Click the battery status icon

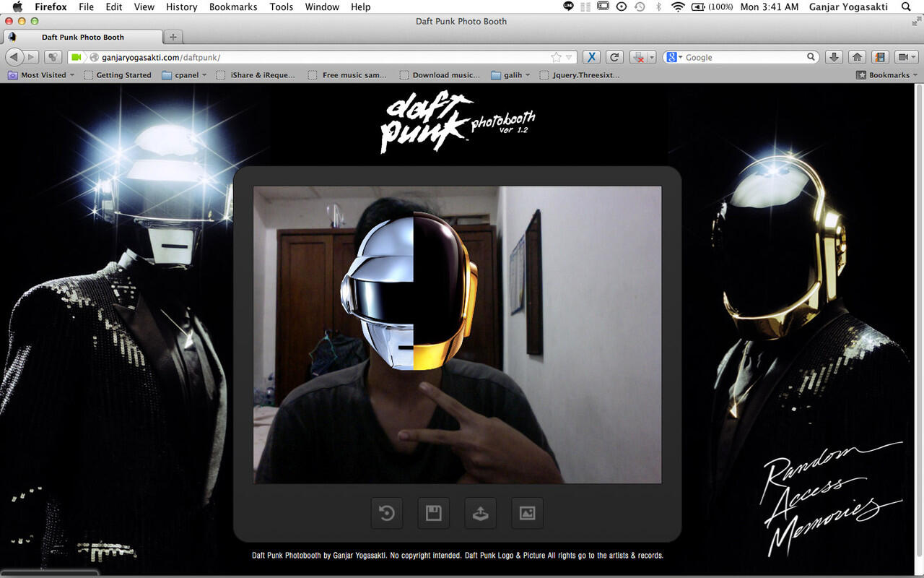[x=698, y=7]
